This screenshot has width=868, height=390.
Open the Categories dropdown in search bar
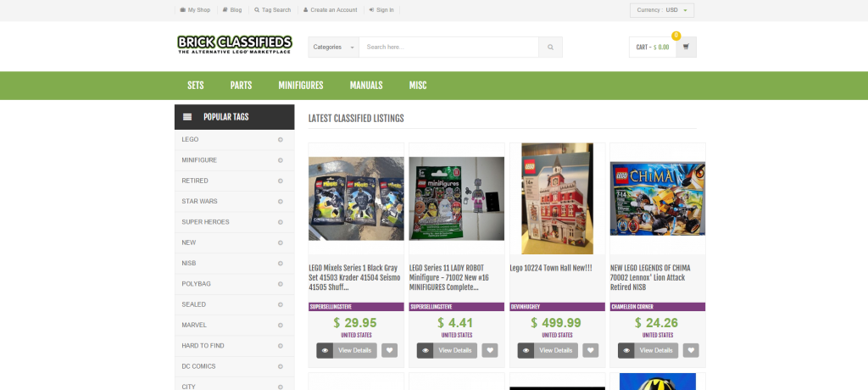click(333, 47)
